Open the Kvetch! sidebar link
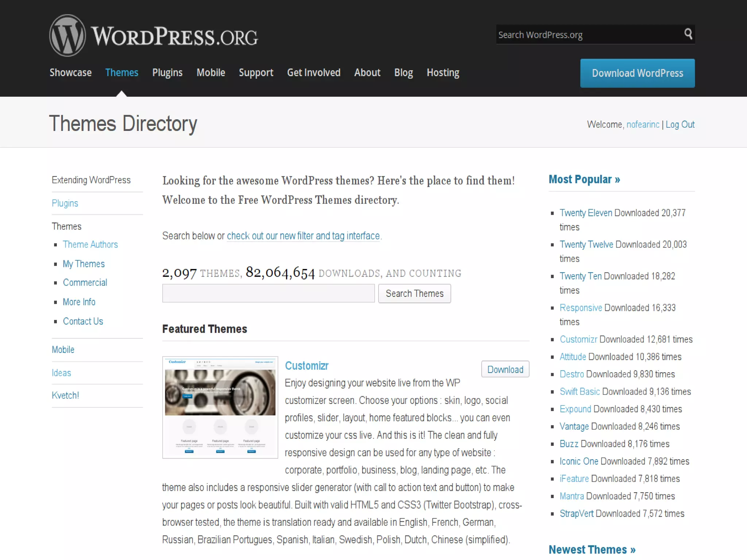This screenshot has width=747, height=560. tap(65, 396)
